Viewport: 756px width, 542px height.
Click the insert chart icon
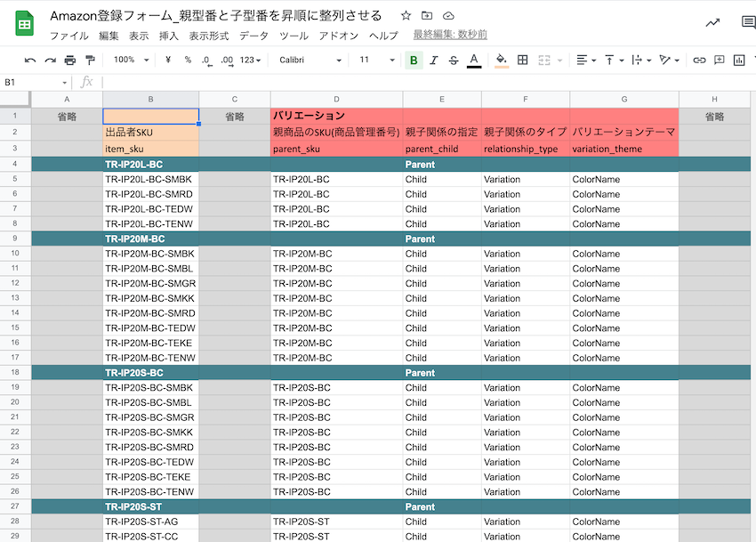pyautogui.click(x=739, y=60)
